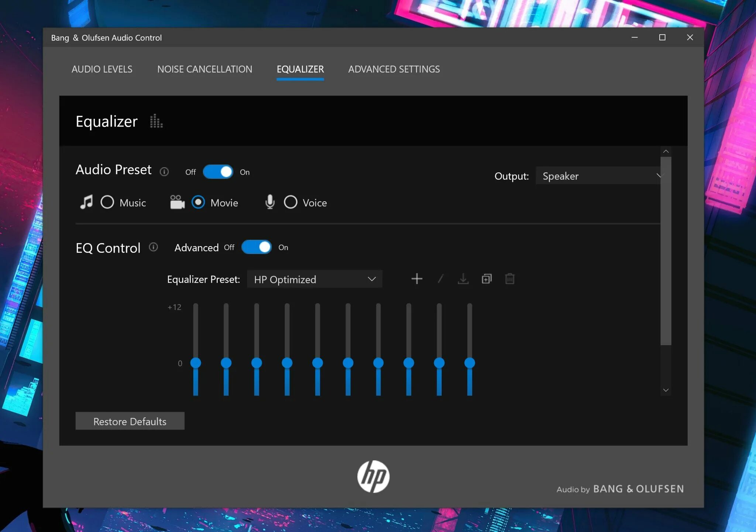Click the ninth EQ band slider handle

(439, 363)
